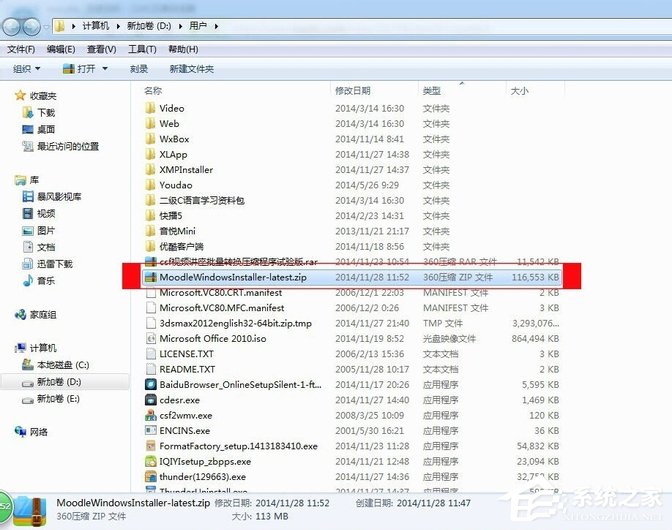672x530 pixels.
Task: Open the 查看(V) menu
Action: point(102,50)
